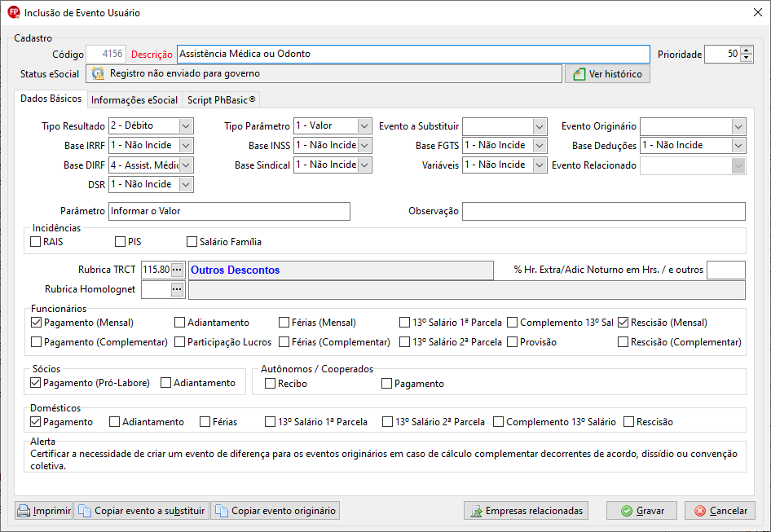Click Copiar evento originário button
The image size is (771, 532).
point(275,511)
